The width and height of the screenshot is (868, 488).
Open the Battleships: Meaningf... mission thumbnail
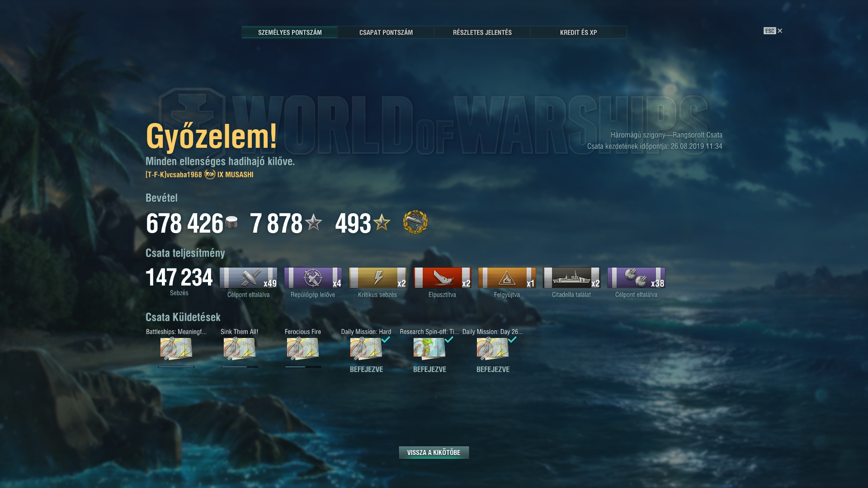pos(176,348)
